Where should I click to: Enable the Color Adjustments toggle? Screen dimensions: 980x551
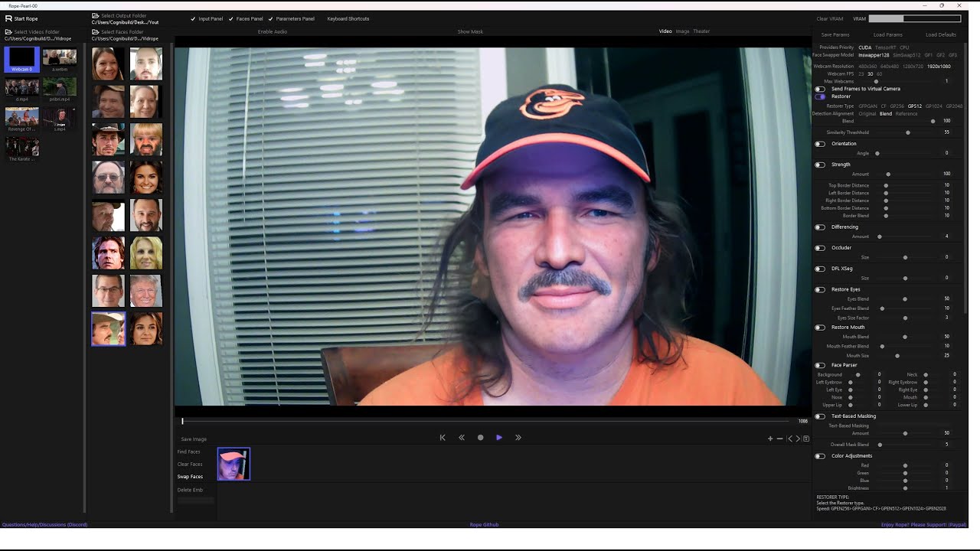(820, 456)
